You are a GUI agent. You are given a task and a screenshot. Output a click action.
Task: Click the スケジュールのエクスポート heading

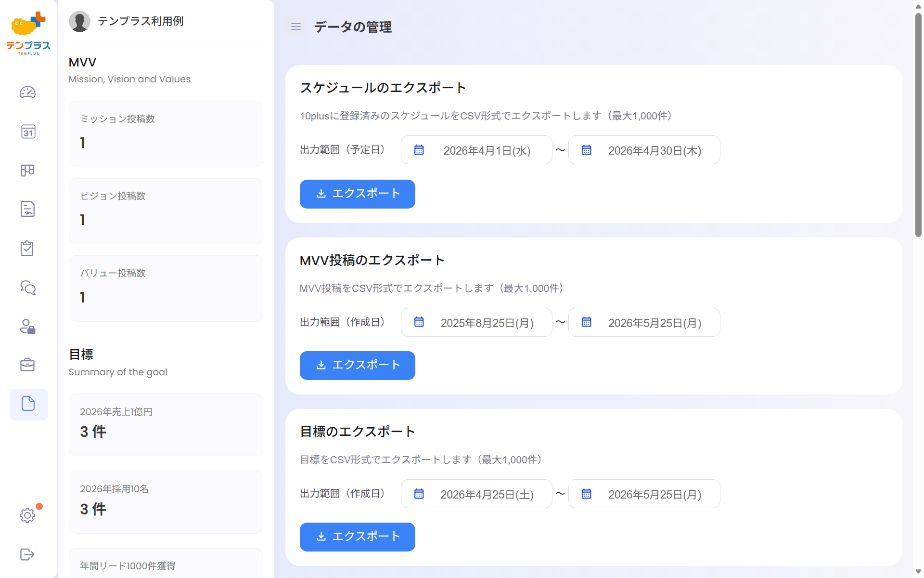tap(383, 88)
